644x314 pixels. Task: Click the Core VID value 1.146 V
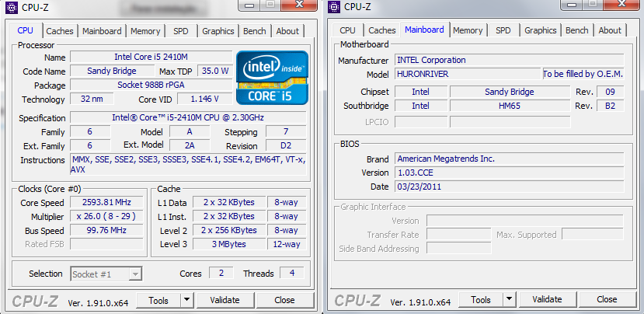[205, 99]
